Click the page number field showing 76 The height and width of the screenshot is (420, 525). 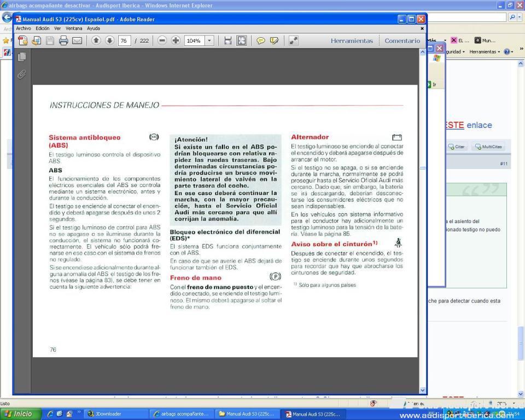point(124,41)
